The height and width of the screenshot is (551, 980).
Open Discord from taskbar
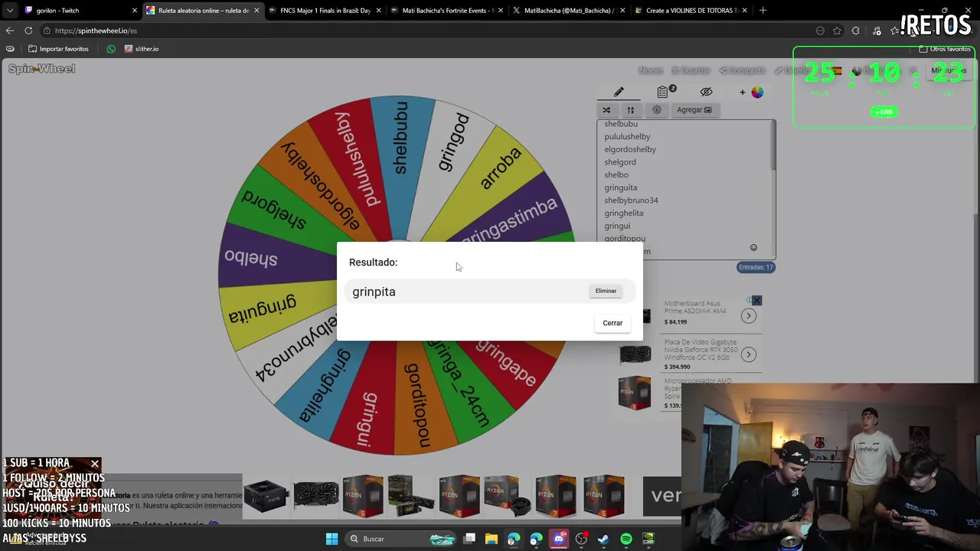(559, 539)
